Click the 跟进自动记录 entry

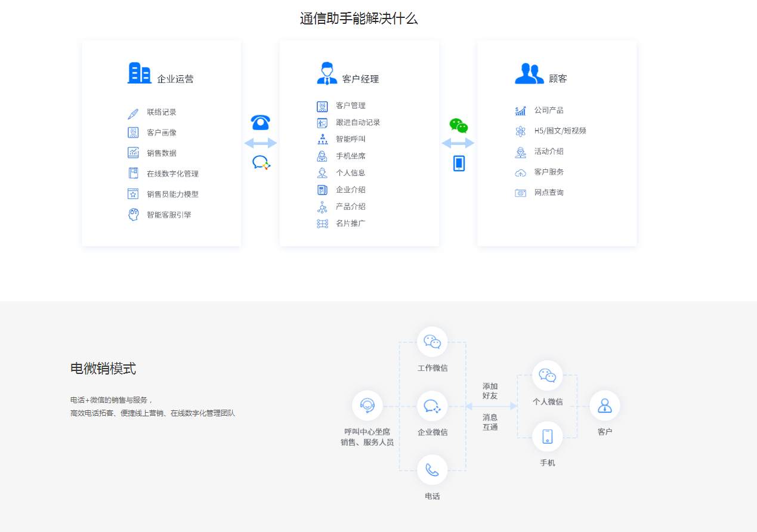(357, 123)
